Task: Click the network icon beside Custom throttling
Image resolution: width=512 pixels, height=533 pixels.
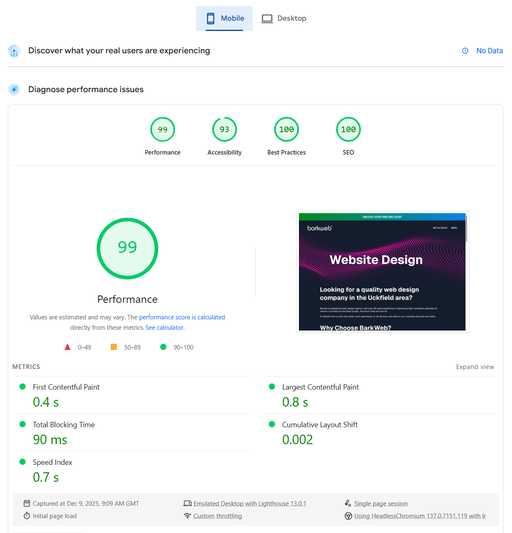Action: pyautogui.click(x=187, y=516)
